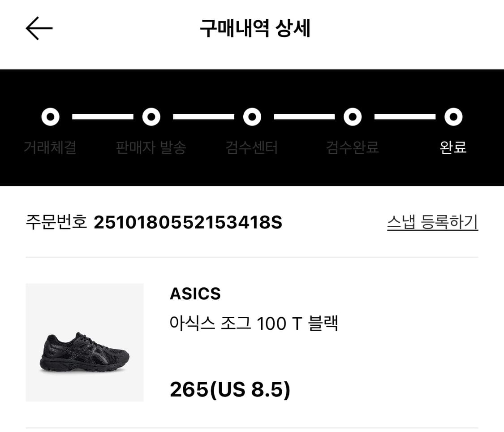
Task: Click the 검수완료 progress circle
Action: (353, 117)
